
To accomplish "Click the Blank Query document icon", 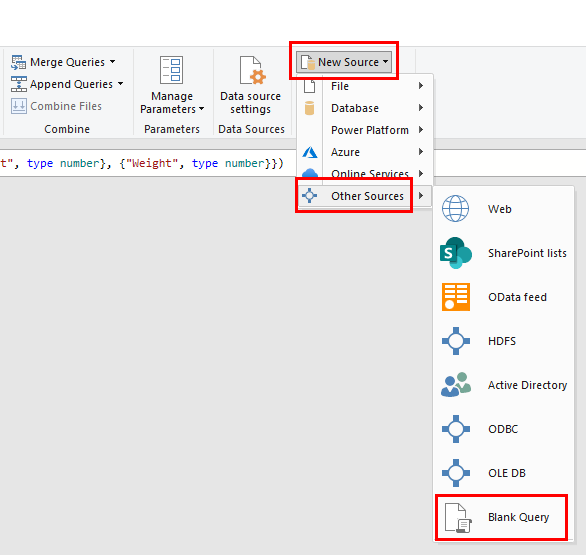I will (458, 518).
